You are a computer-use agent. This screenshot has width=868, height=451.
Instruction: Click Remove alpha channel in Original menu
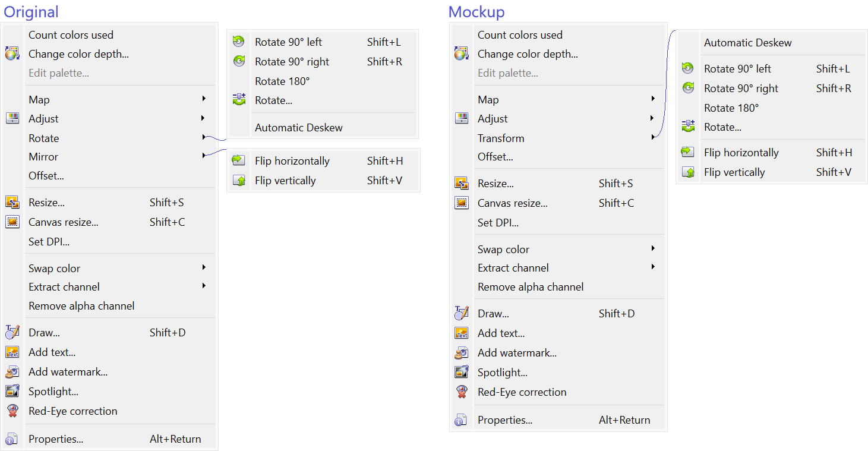[x=81, y=305]
